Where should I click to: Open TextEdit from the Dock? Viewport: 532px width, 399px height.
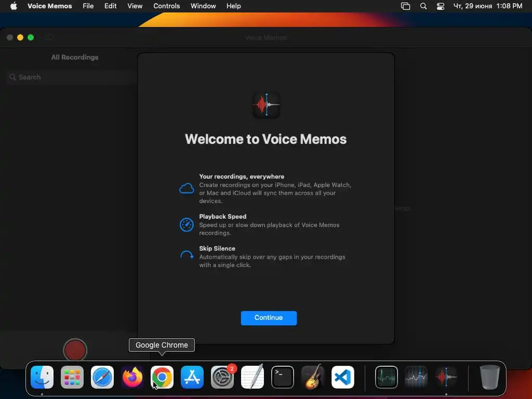pos(252,377)
